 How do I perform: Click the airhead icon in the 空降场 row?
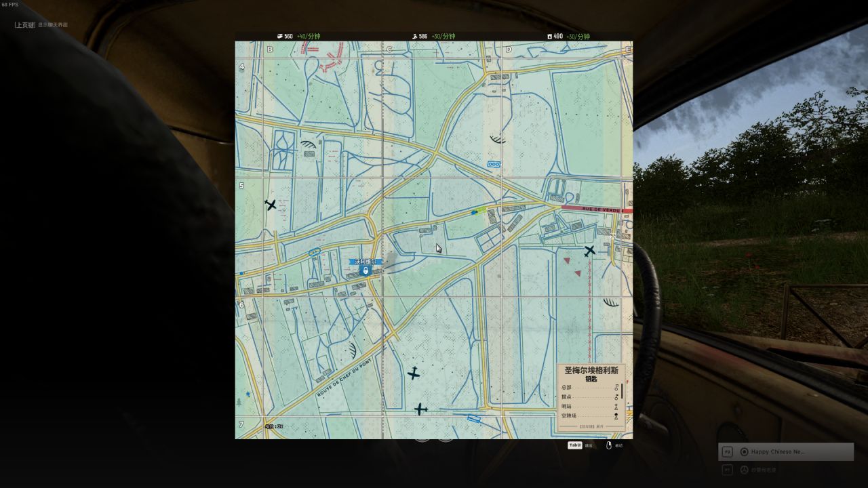coord(616,416)
